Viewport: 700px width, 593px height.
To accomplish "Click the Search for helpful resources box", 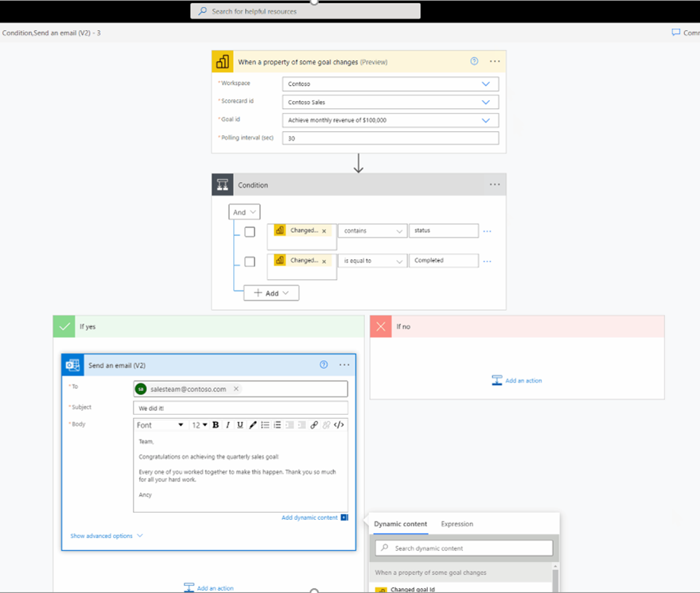I will (x=305, y=11).
